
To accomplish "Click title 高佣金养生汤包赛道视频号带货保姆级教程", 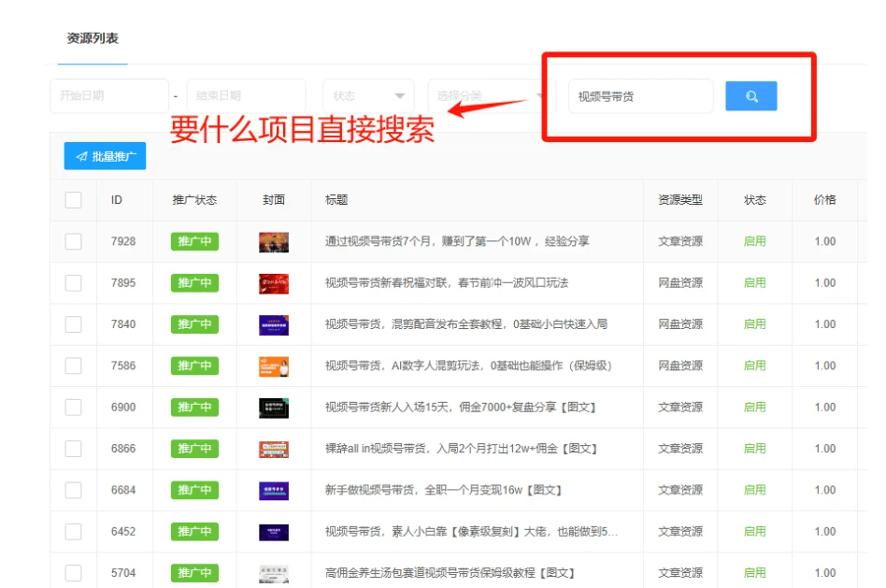I will coord(450,573).
